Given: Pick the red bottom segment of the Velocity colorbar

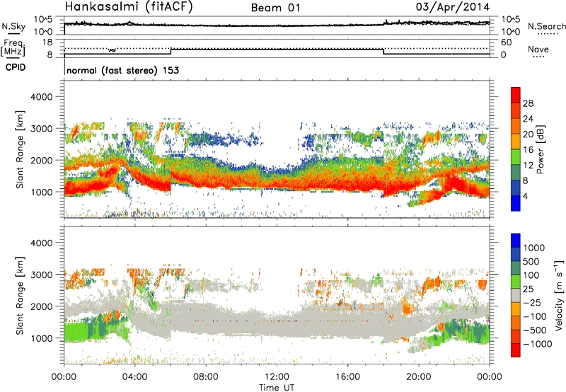Looking at the screenshot, I should click(x=516, y=350).
